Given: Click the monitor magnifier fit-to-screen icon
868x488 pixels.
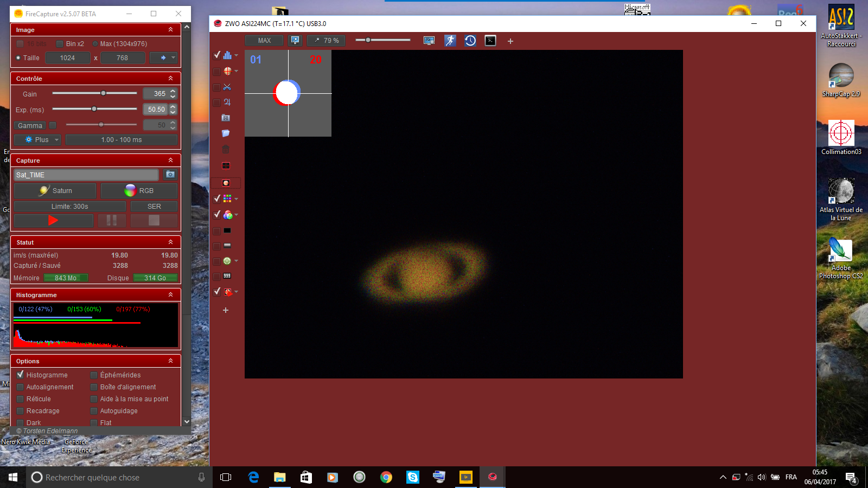Looking at the screenshot, I should click(x=295, y=40).
